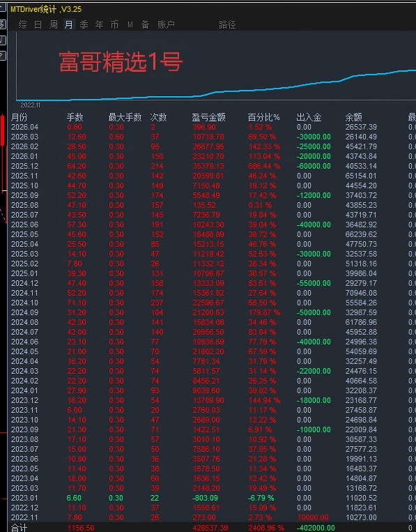Viewport: 416px width, 532px height.
Task: Click the 179.67 % percentage cell
Action: [x=264, y=312]
